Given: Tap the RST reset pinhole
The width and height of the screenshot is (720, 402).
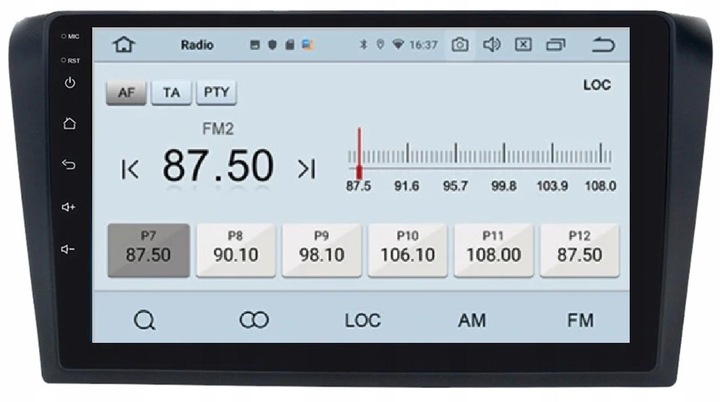Looking at the screenshot, I should coord(64,60).
